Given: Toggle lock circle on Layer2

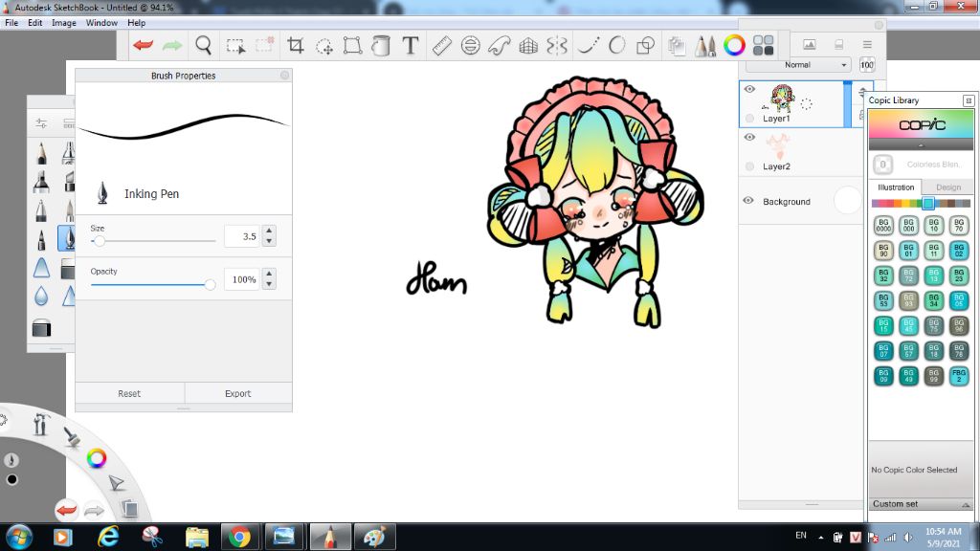Looking at the screenshot, I should (750, 166).
